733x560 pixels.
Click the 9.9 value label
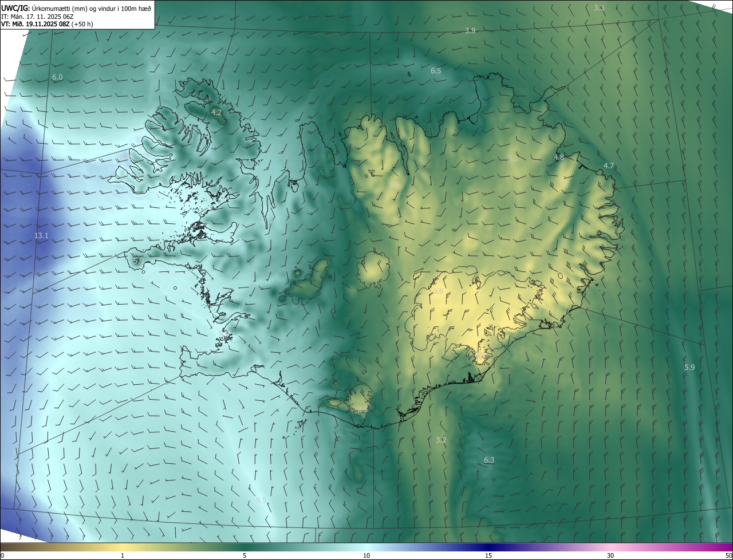point(261,500)
